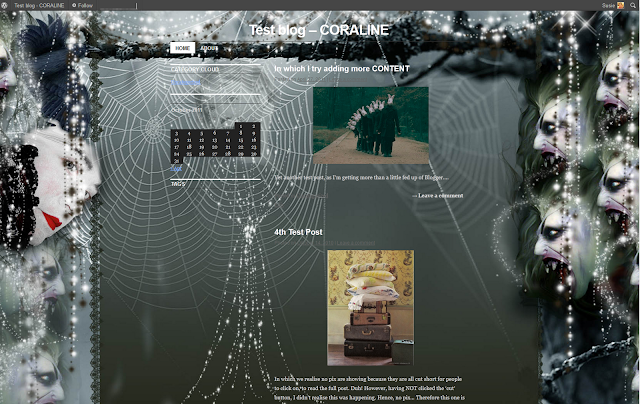
Task: Click the 'Test blog – CORALINE' site title
Action: click(319, 30)
